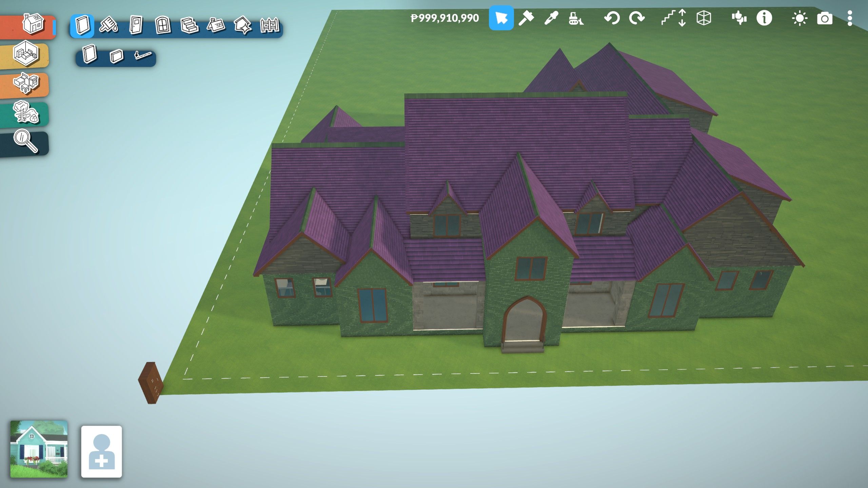Activate the sledgehammer demolish tool
Image resolution: width=868 pixels, height=488 pixels.
click(526, 18)
